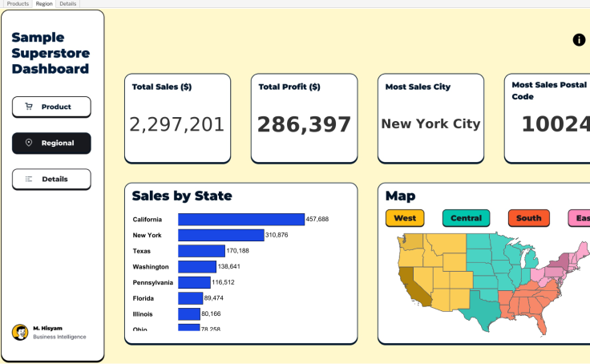Filter map by West region
Viewport: 590px width, 364px height.
405,218
